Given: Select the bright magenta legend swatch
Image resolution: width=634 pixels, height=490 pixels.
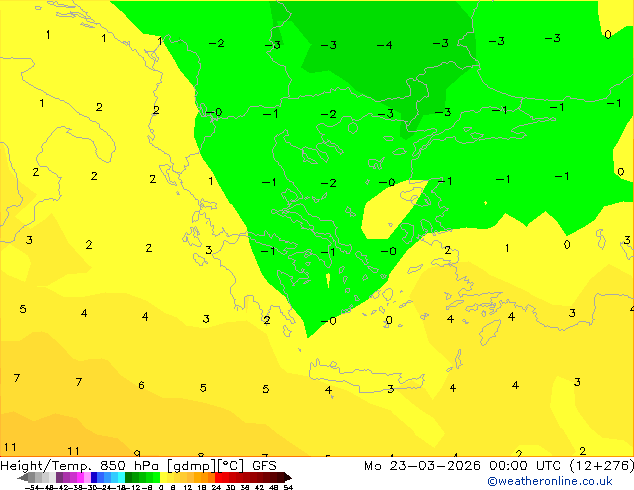Looking at the screenshot, I should click(x=80, y=477).
